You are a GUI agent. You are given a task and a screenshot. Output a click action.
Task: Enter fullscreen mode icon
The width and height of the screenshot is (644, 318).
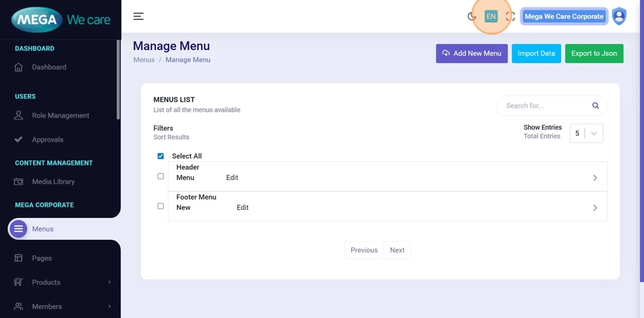(510, 16)
